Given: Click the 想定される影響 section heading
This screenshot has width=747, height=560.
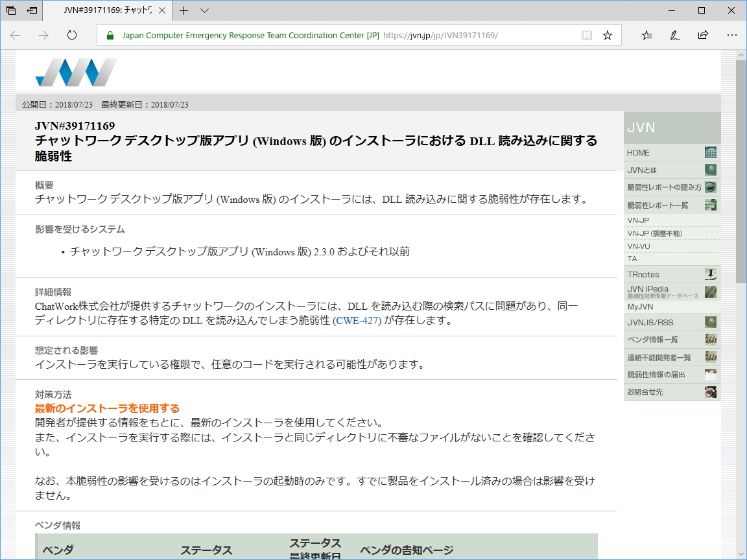Looking at the screenshot, I should pyautogui.click(x=66, y=351).
